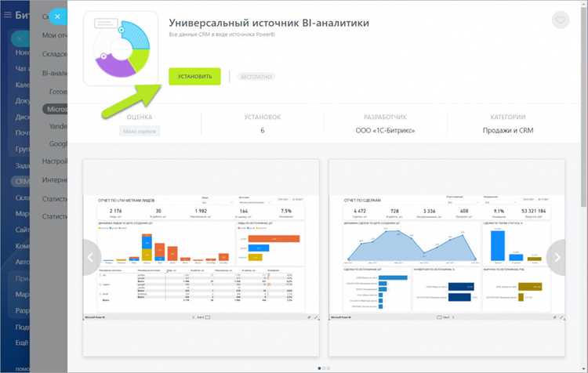This screenshot has width=588, height=373.
Task: Click the БЕСПЛАТНО price label
Action: pos(256,77)
